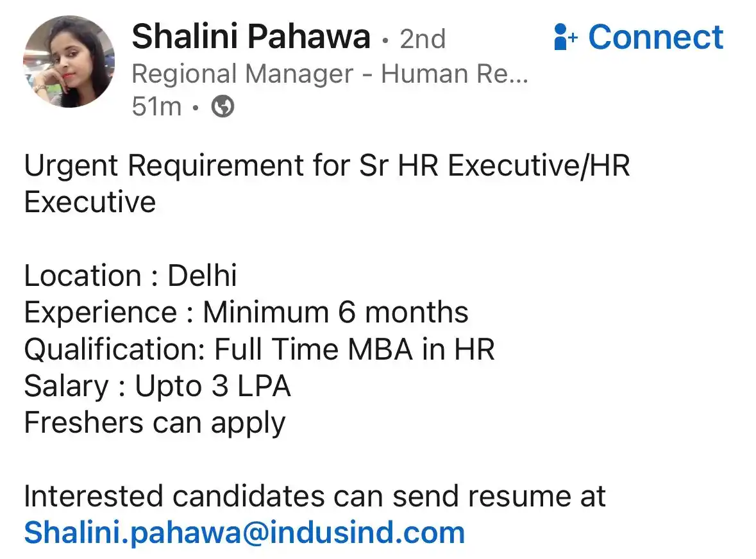Click the Urgent Requirement for Sr HR heading line
This screenshot has height=559, width=756.
point(327,165)
